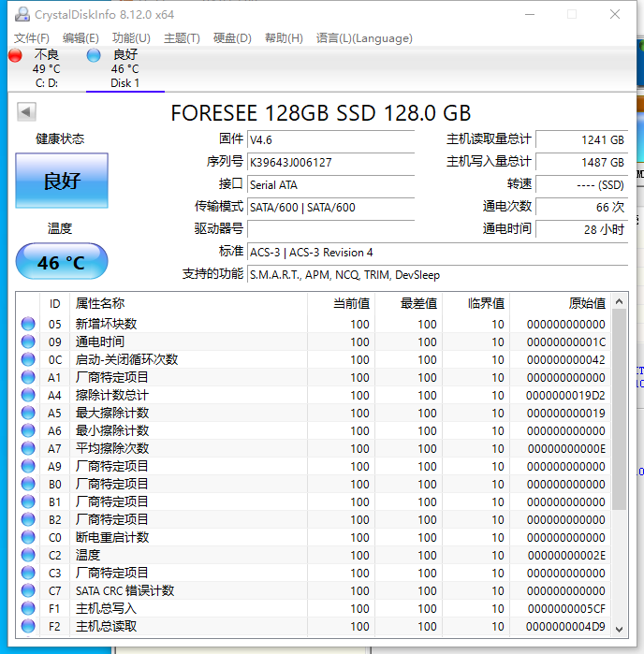Click status circle for A6 最小擦除计数

coord(28,430)
